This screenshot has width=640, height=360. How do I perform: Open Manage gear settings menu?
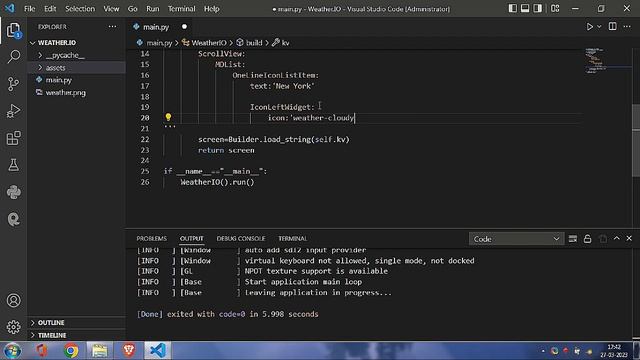coord(13,327)
